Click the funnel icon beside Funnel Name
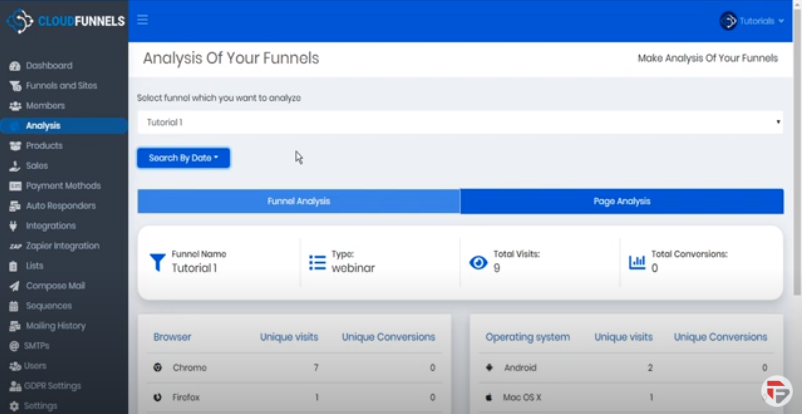802x414 pixels. click(157, 262)
